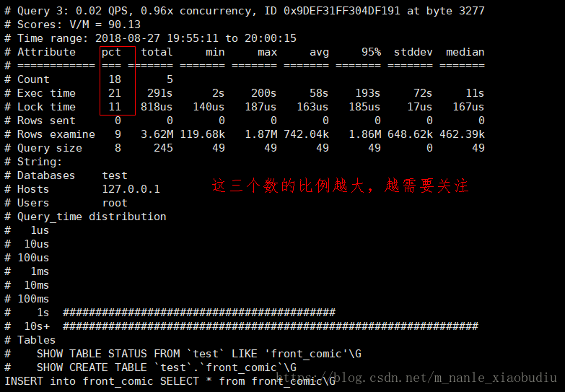Click Lock time 95% value 185us
This screenshot has width=565, height=392.
click(x=364, y=107)
